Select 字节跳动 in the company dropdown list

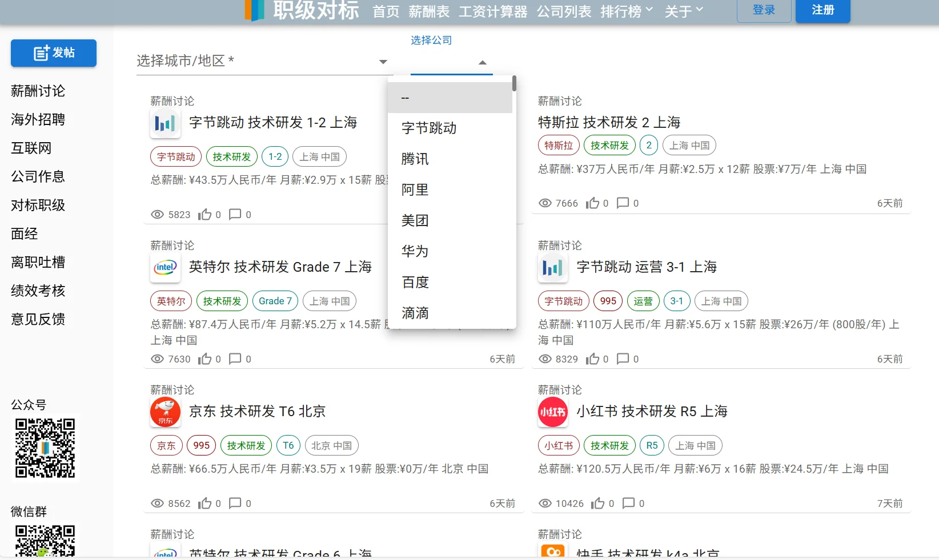pyautogui.click(x=450, y=128)
